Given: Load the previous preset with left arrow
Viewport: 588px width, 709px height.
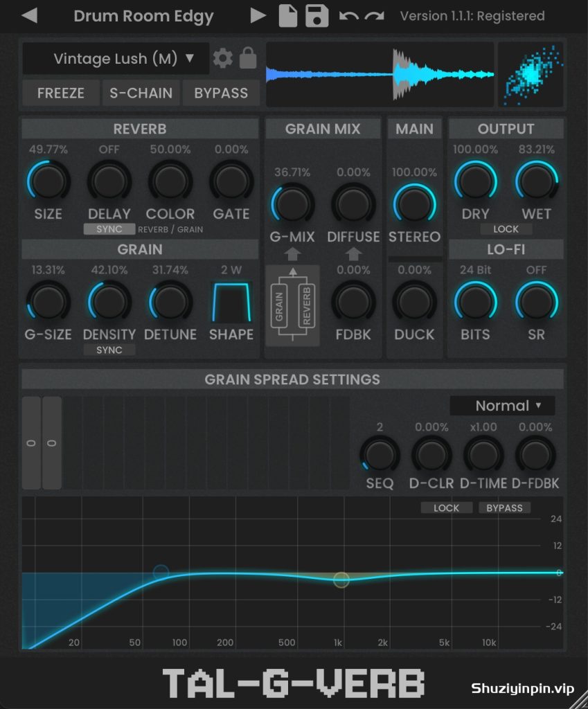Looking at the screenshot, I should (x=29, y=15).
